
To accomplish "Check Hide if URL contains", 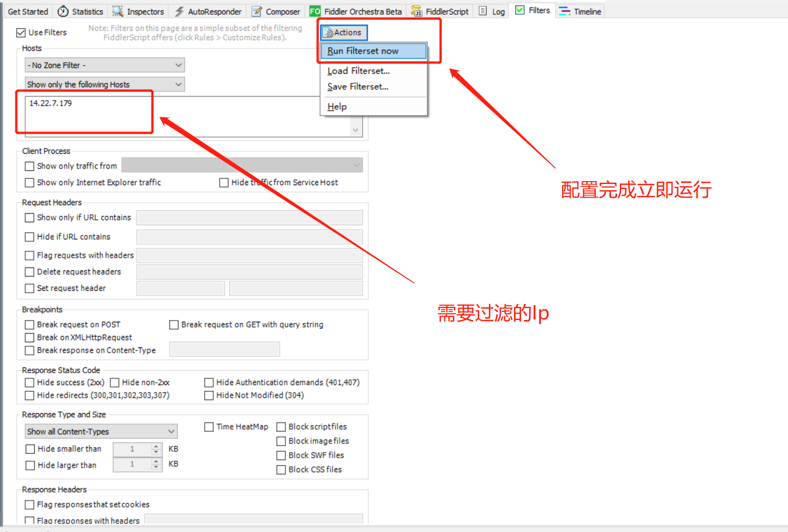I will pyautogui.click(x=30, y=237).
